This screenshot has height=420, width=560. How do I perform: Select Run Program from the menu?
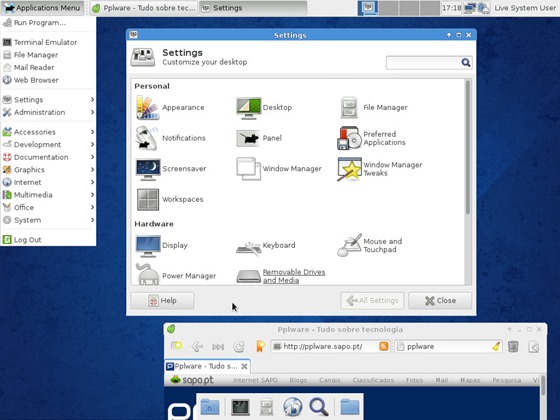(48, 23)
